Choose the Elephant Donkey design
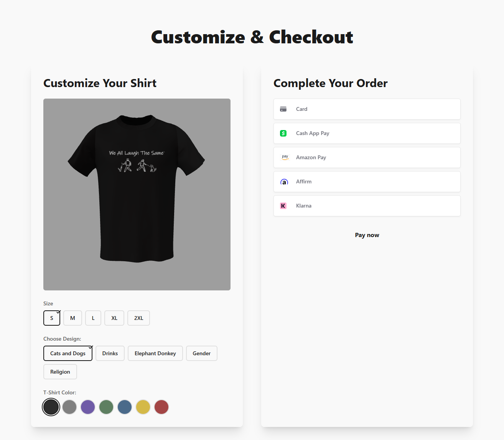Viewport: 504px width, 440px height. pos(155,353)
